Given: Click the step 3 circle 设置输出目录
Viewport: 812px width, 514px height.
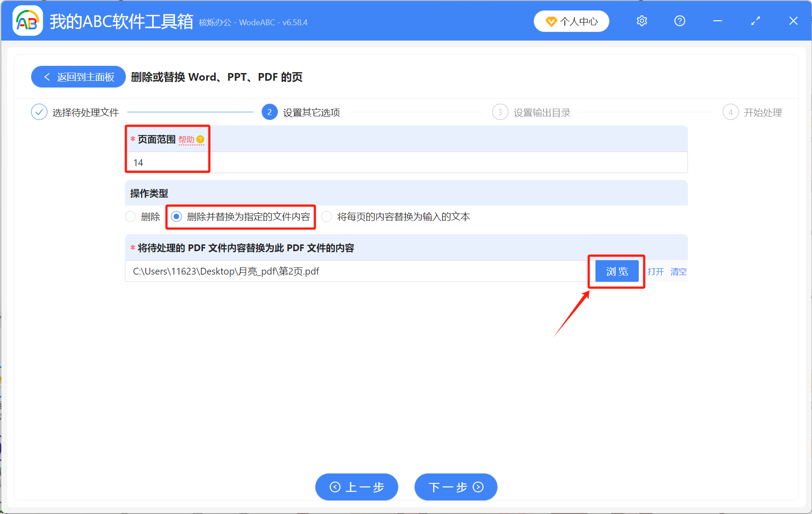Looking at the screenshot, I should point(500,112).
